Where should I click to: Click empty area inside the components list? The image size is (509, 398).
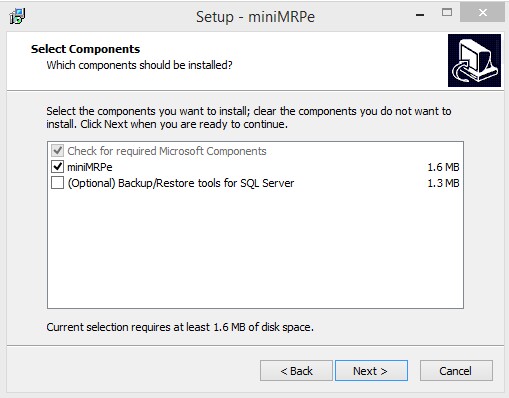tap(255, 250)
